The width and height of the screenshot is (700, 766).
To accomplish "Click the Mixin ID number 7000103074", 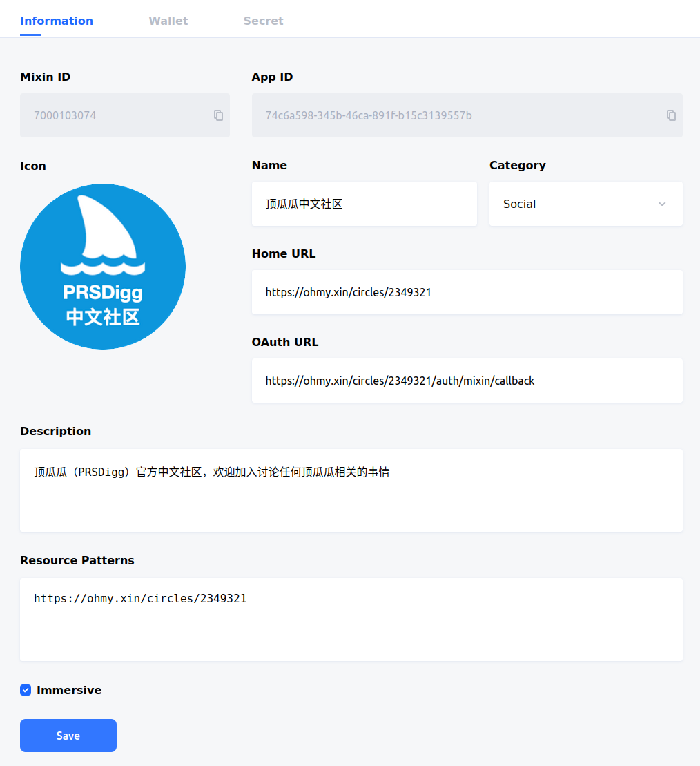I will (65, 115).
